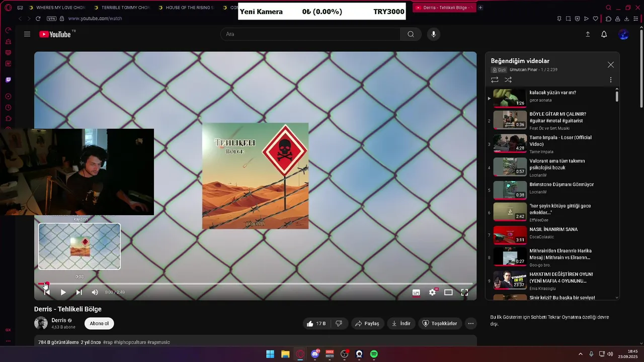The image size is (644, 362).
Task: Close the Beğendiğim videolar playlist panel
Action: (x=611, y=65)
